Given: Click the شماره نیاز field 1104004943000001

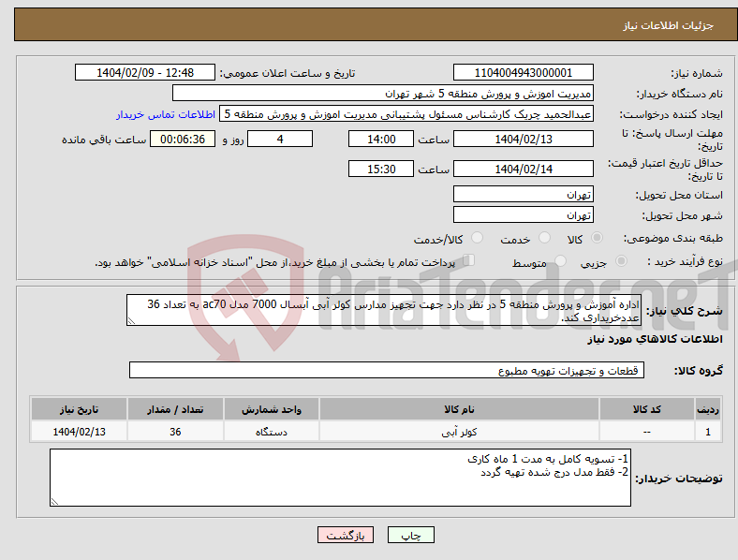Looking at the screenshot, I should [x=523, y=72].
